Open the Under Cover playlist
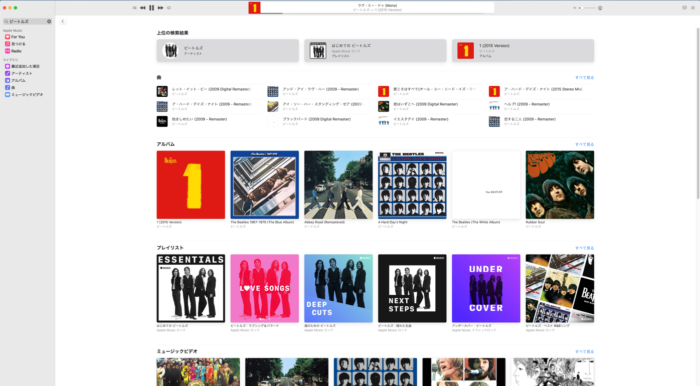 coord(486,288)
